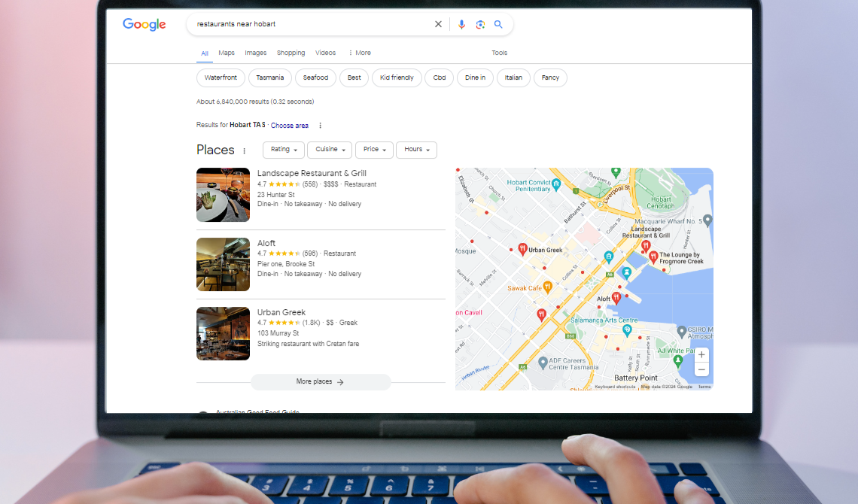Select the Seafood filter chip
This screenshot has width=858, height=504.
tap(316, 77)
